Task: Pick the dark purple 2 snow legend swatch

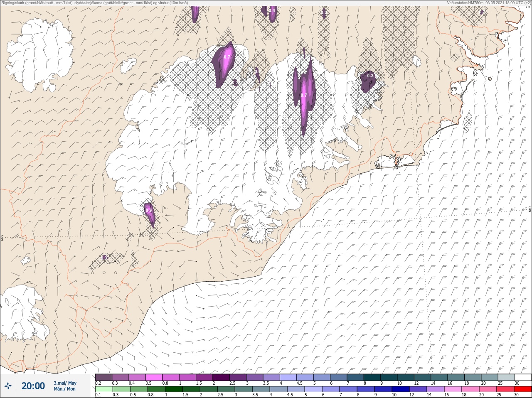Action: [221, 377]
